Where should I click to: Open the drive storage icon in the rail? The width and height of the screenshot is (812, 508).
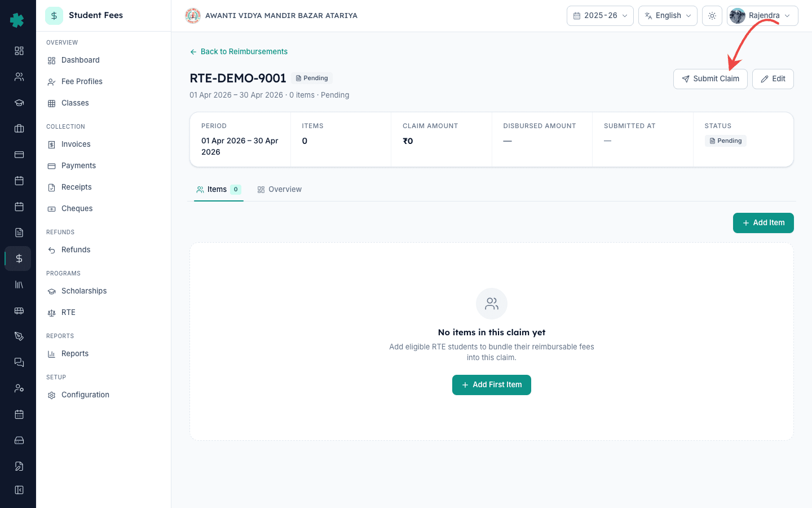pyautogui.click(x=19, y=440)
